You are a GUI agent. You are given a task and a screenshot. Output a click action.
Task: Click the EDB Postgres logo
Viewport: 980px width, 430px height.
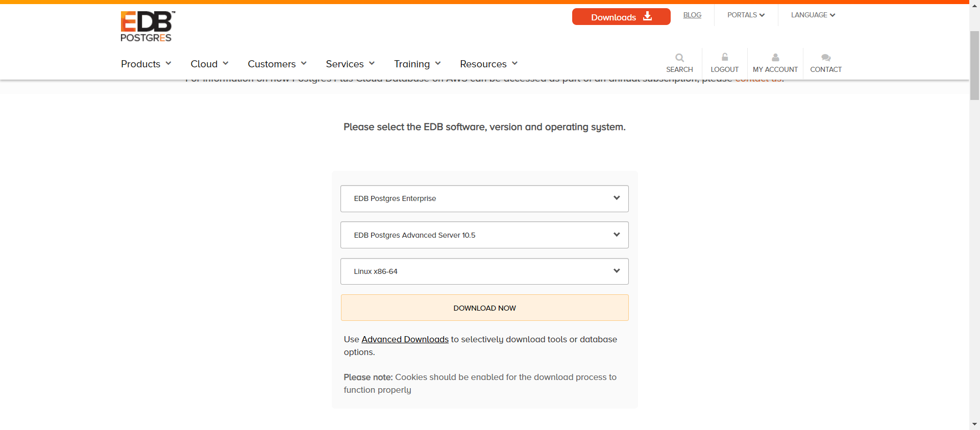tap(148, 27)
